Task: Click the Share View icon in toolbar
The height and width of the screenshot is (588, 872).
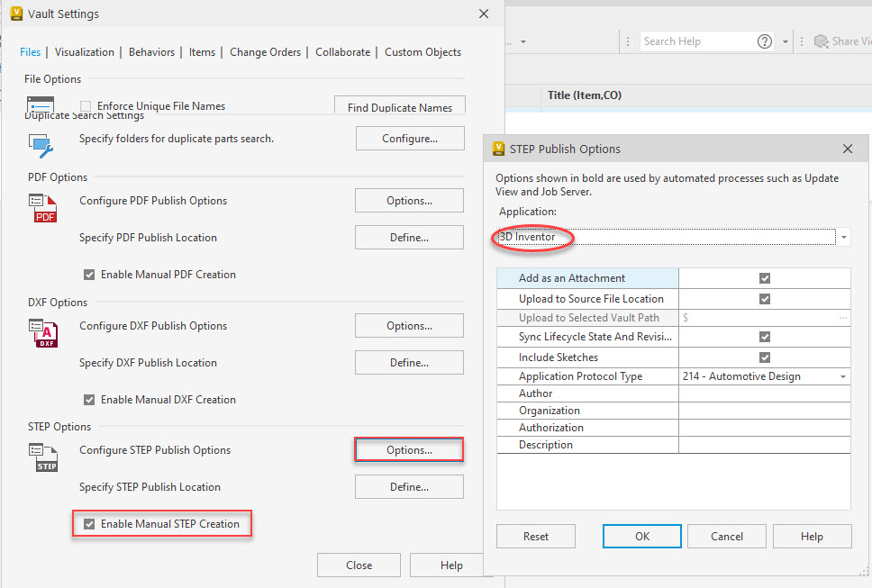Action: (821, 41)
